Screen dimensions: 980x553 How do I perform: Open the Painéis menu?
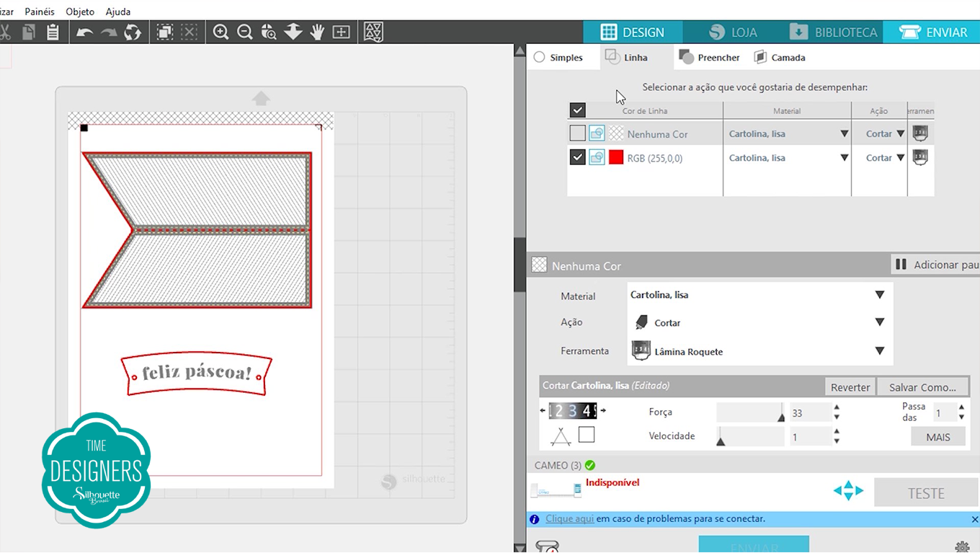tap(40, 12)
